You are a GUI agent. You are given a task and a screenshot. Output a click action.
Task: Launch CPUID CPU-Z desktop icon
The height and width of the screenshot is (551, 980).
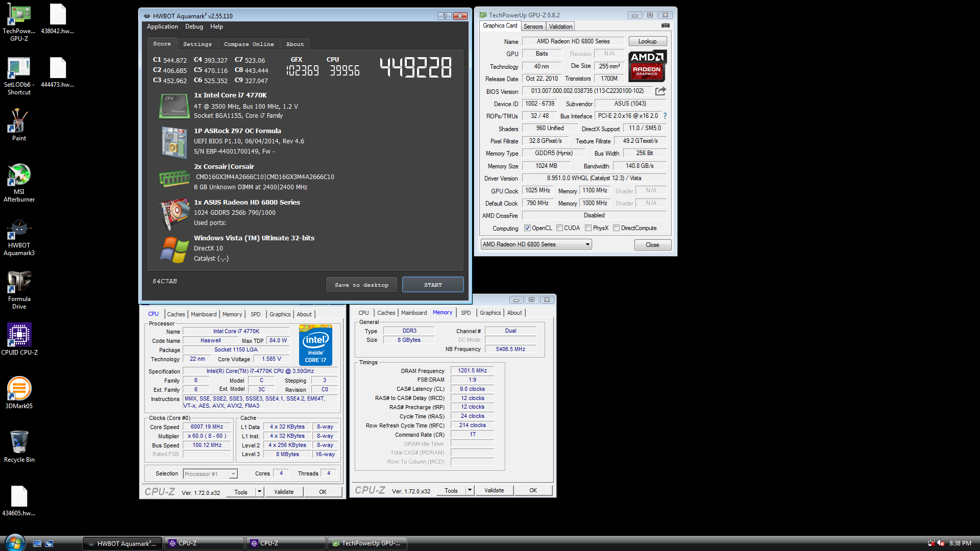[x=19, y=339]
